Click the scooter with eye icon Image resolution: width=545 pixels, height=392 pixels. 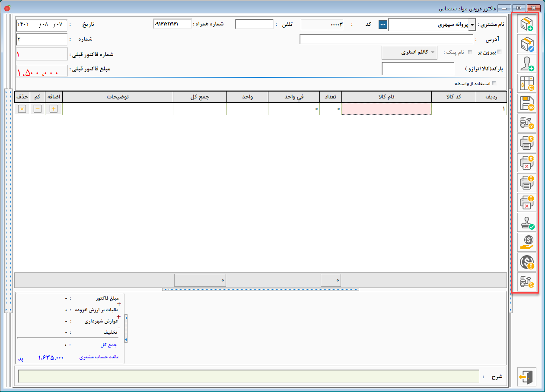(526, 123)
